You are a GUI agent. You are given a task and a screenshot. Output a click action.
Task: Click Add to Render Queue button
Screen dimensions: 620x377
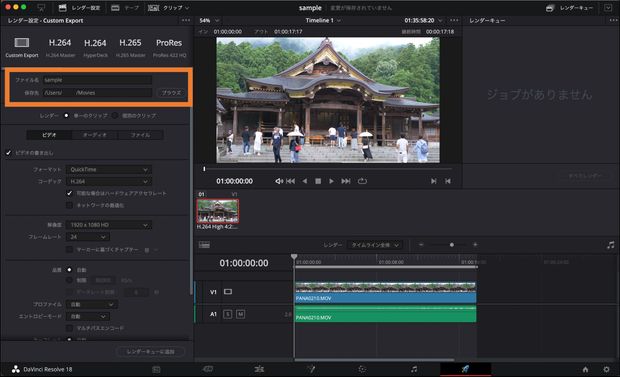(150, 352)
